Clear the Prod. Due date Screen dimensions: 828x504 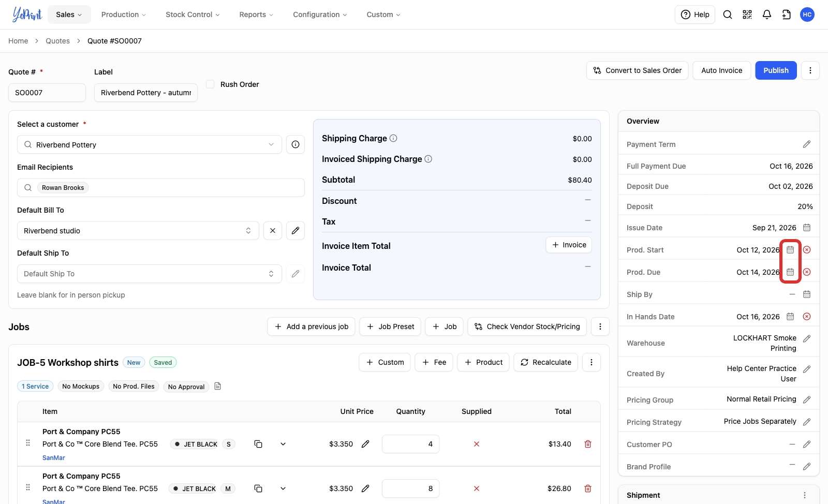[807, 272]
